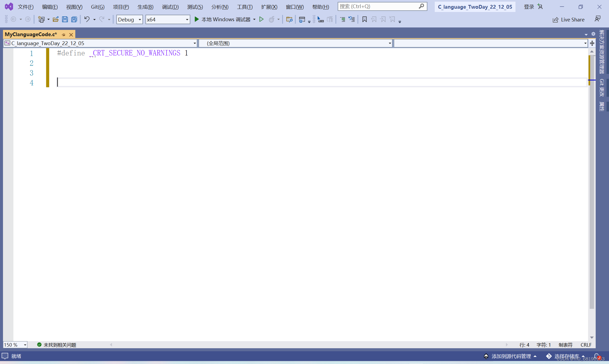Pin the MyClanguageCode.c tab
This screenshot has width=609, height=364.
click(63, 35)
